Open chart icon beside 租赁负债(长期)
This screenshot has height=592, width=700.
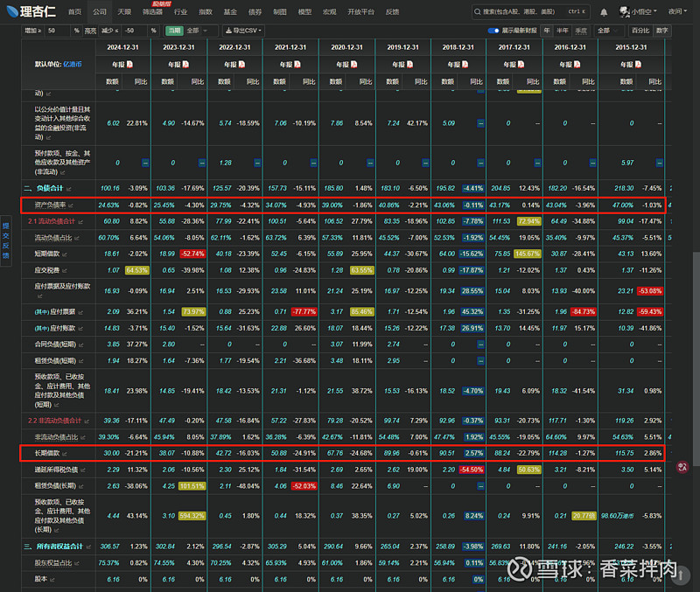(x=80, y=487)
